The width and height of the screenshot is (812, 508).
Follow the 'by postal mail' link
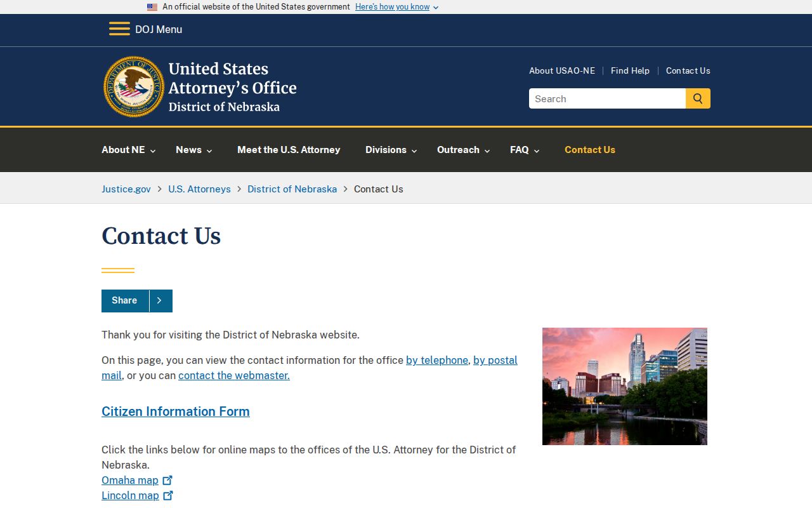495,360
